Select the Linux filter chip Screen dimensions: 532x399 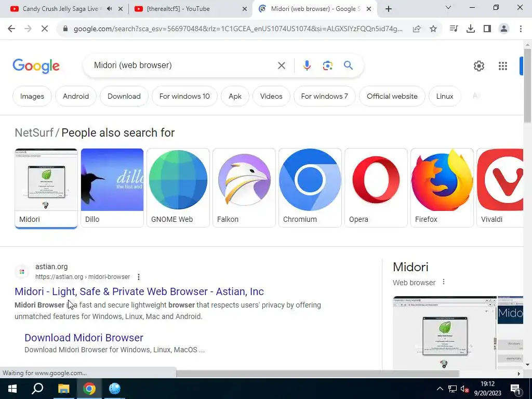point(445,96)
